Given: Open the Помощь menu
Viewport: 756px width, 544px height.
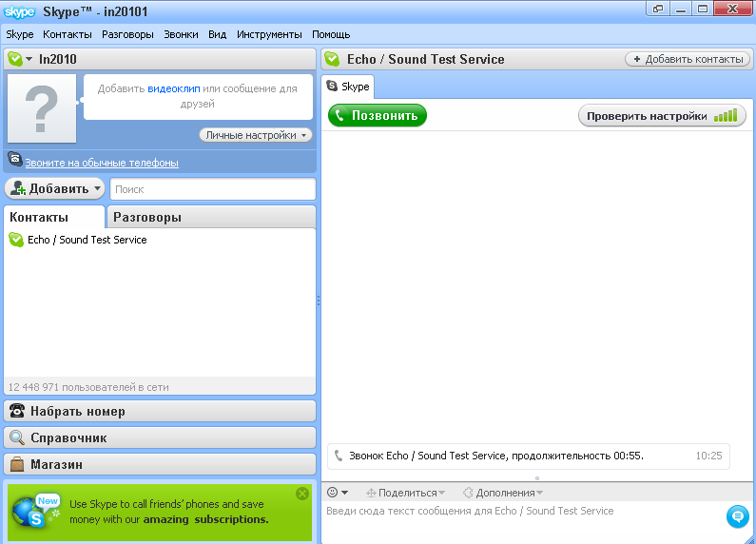Looking at the screenshot, I should pyautogui.click(x=331, y=35).
